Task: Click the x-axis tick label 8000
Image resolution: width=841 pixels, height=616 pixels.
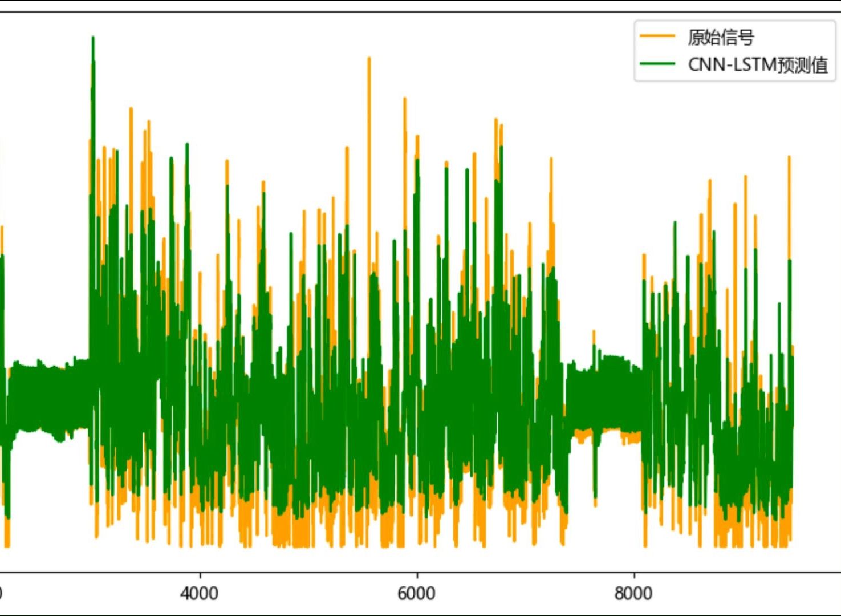Action: tap(633, 594)
